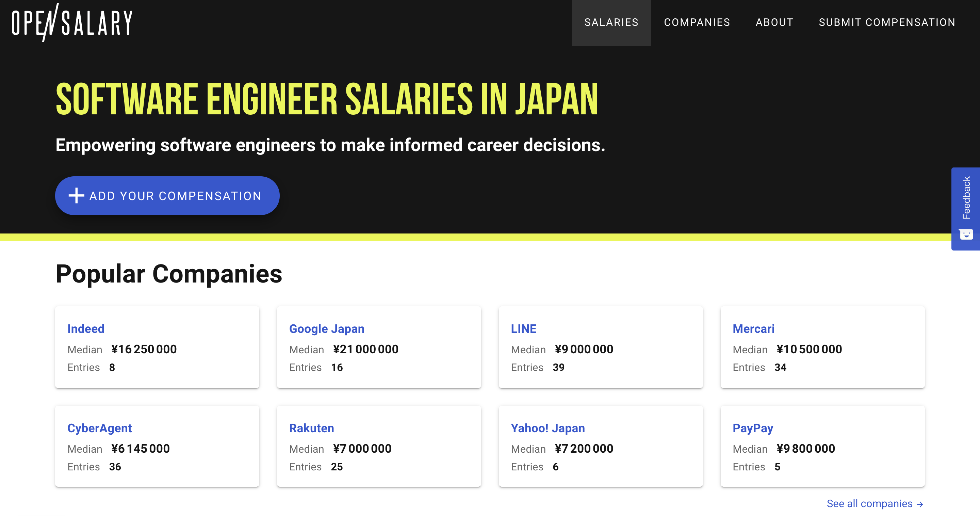Viewport: 980px width, 516px height.
Task: Open the COMPANIES page
Action: [x=697, y=22]
